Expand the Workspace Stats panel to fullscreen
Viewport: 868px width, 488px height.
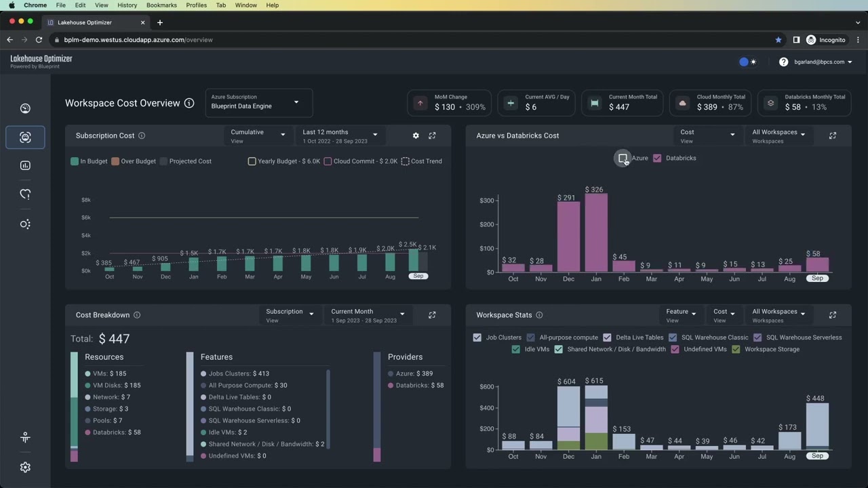click(x=833, y=315)
